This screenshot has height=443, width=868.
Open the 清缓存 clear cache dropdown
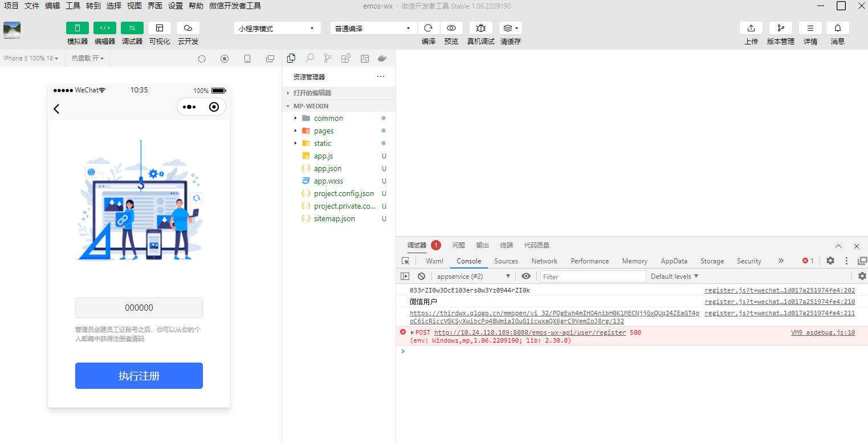click(x=511, y=28)
